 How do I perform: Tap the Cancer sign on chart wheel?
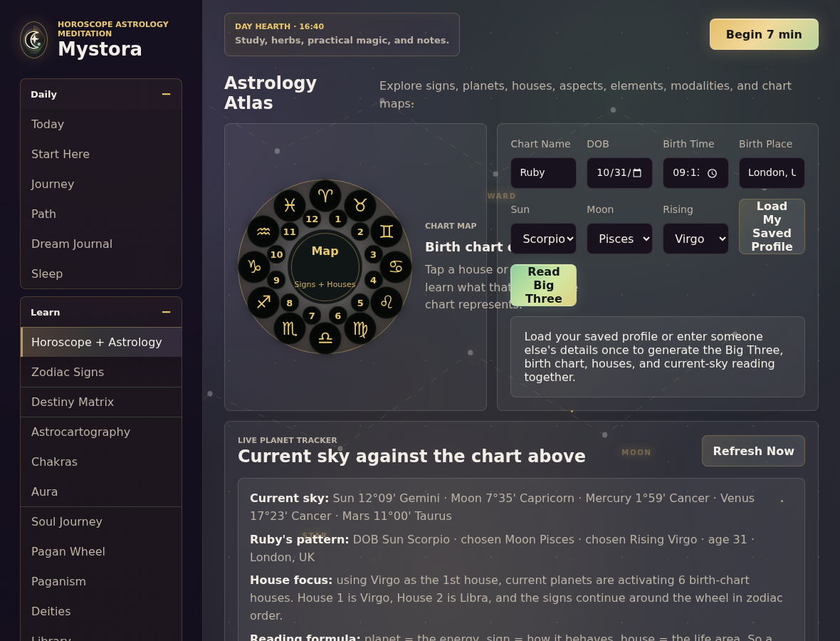[x=395, y=267]
